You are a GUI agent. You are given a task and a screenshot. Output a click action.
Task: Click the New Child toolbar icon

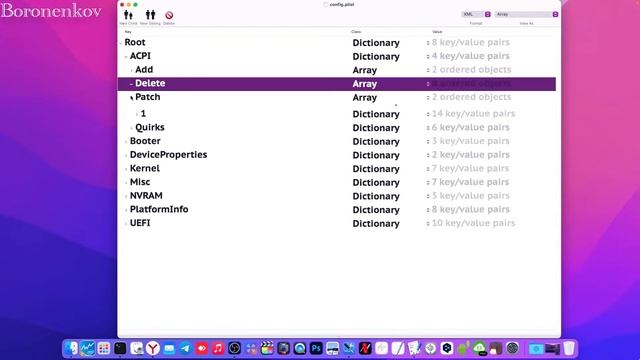pyautogui.click(x=128, y=16)
